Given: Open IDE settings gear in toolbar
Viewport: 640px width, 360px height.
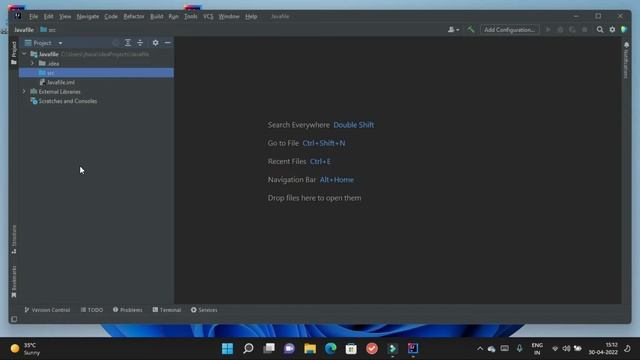Looking at the screenshot, I should tap(612, 30).
